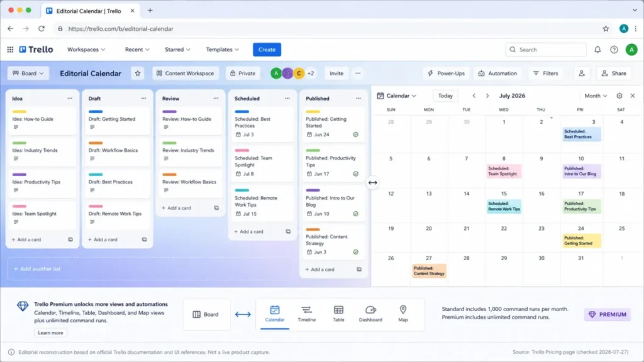The image size is (644, 362).
Task: Click the Trello logo
Action: click(x=36, y=49)
